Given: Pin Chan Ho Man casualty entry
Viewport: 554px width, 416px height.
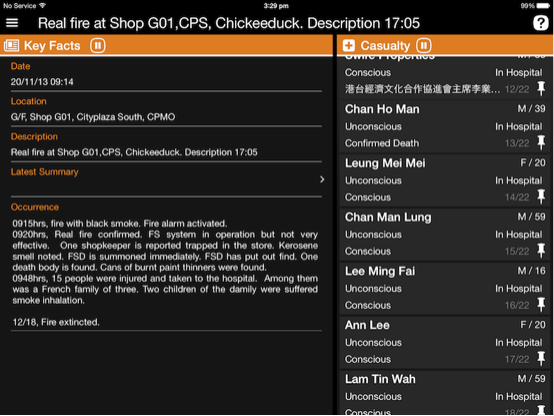Looking at the screenshot, I should point(541,142).
